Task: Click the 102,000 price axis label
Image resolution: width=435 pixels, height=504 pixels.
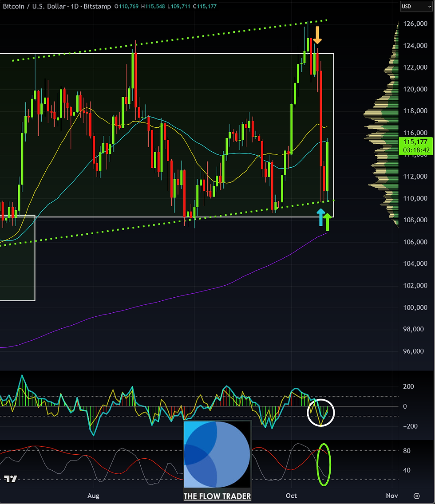Action: click(415, 285)
